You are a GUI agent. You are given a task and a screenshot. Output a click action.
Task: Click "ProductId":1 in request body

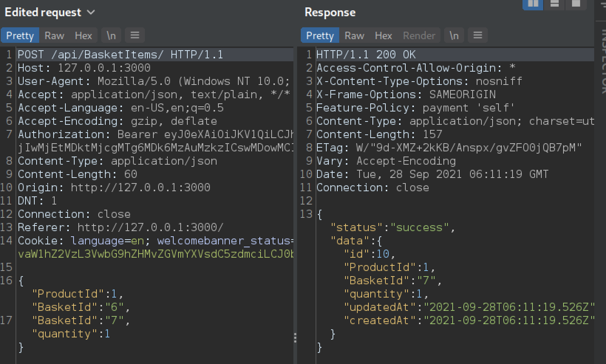tap(78, 294)
